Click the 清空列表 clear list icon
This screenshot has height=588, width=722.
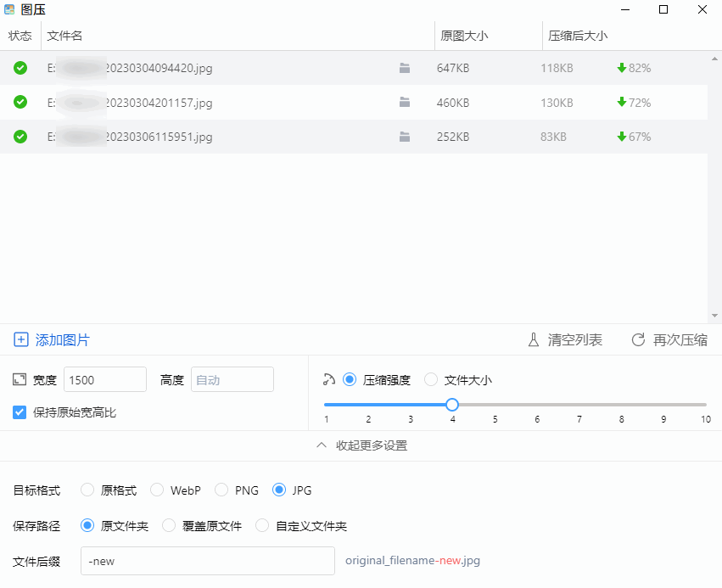(534, 340)
